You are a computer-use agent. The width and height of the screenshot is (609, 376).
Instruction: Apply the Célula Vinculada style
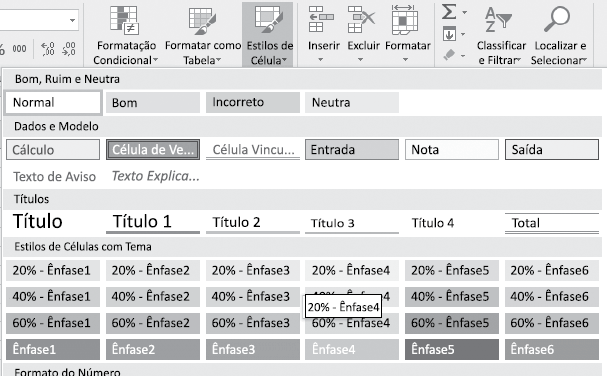253,150
